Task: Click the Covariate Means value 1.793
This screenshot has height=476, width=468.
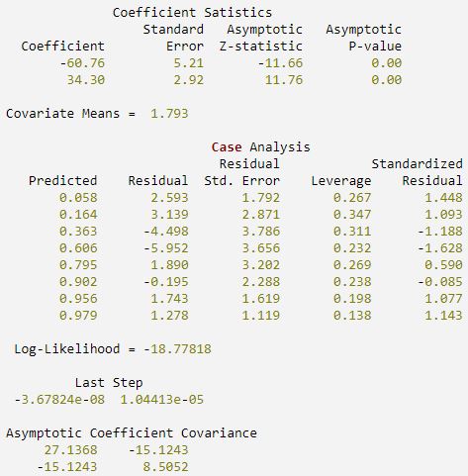Action: (x=169, y=114)
